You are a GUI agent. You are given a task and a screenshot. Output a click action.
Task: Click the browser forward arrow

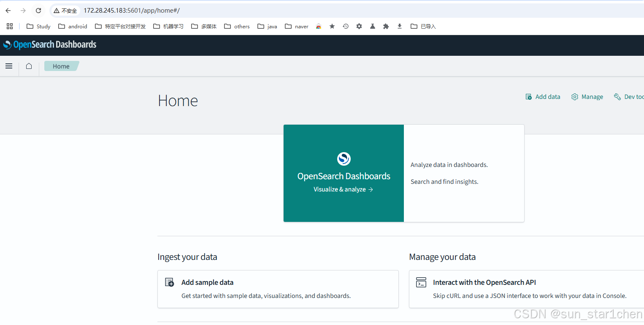coord(23,11)
